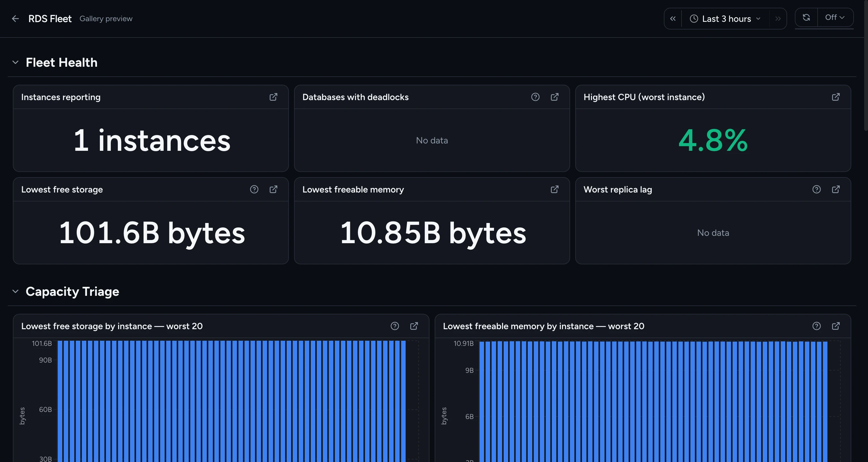
Task: Open Databases with deadlocks panel externally
Action: tap(554, 97)
